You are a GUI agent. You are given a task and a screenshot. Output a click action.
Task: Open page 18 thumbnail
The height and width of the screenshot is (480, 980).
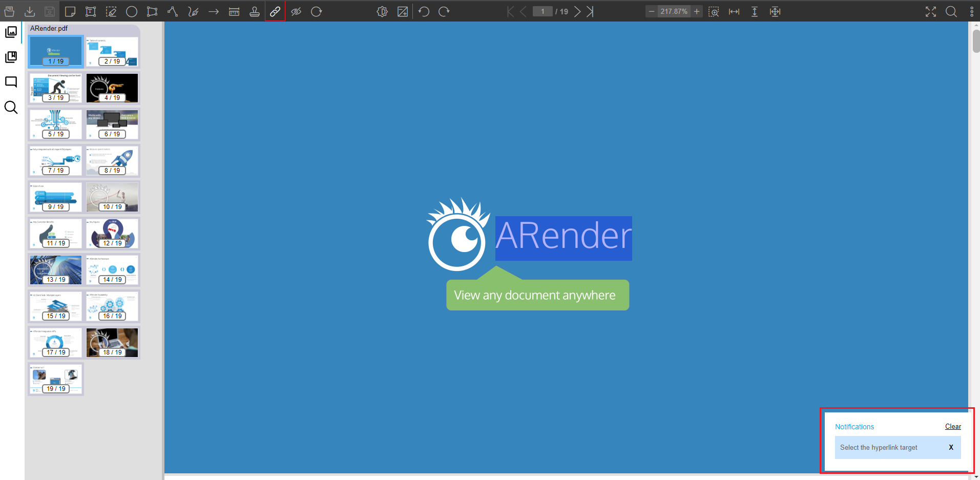pos(112,342)
